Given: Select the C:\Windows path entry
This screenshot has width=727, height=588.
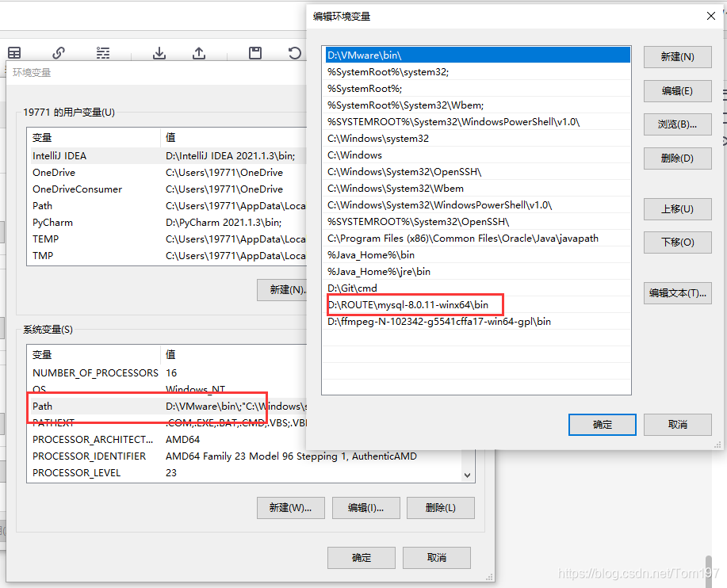Looking at the screenshot, I should pyautogui.click(x=477, y=155).
